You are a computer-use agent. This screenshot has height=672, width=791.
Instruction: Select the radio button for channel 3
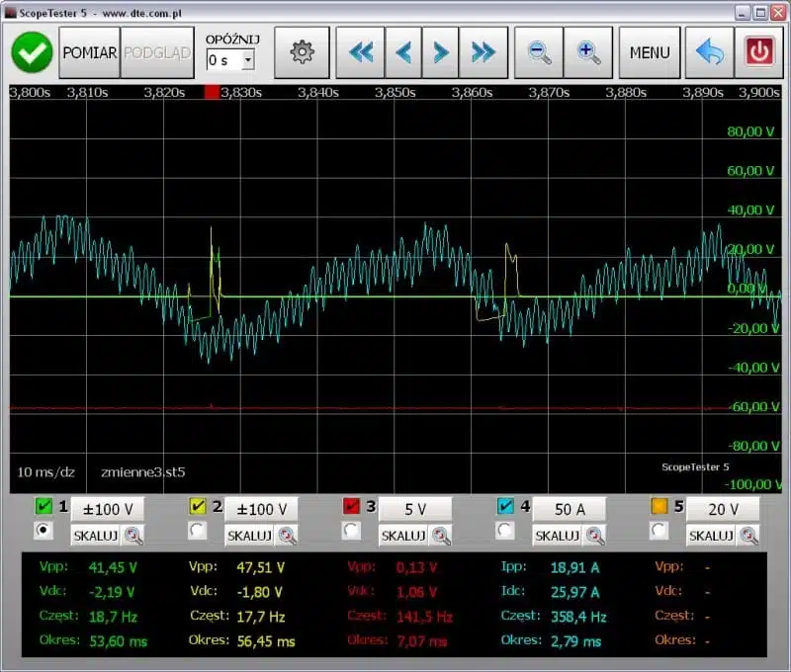tap(351, 532)
